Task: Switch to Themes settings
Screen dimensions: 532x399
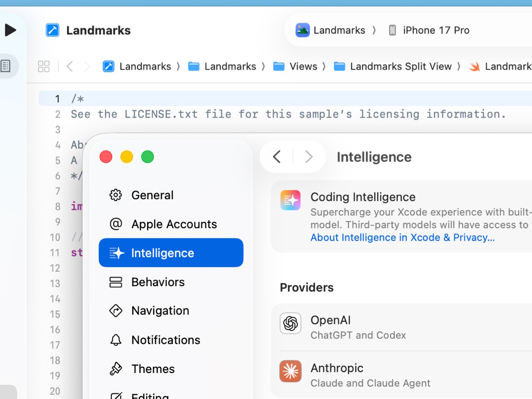Action: tap(153, 369)
